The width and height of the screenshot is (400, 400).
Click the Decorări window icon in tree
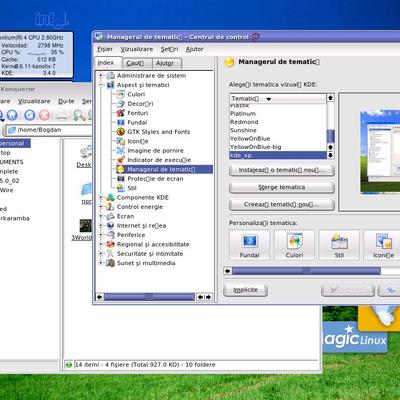coord(121,104)
